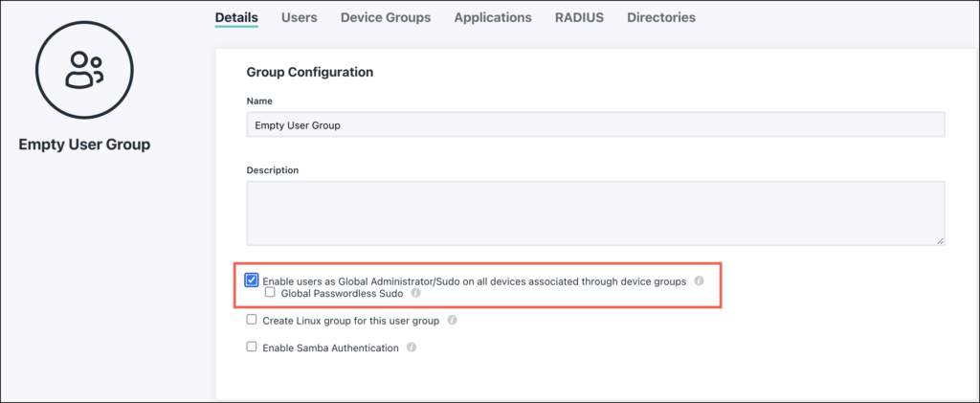Click the Empty User Group title text

[x=84, y=146]
